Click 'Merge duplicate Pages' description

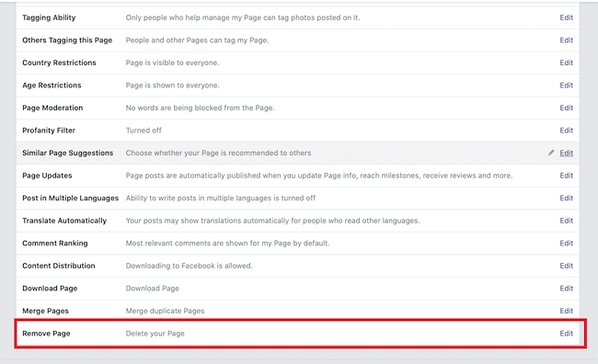point(165,311)
